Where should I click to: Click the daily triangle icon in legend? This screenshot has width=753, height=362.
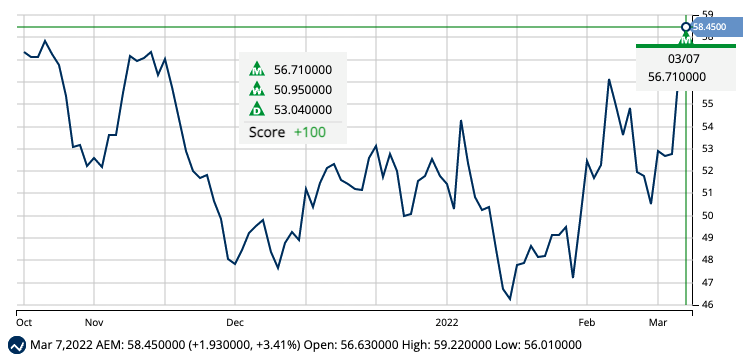(257, 109)
